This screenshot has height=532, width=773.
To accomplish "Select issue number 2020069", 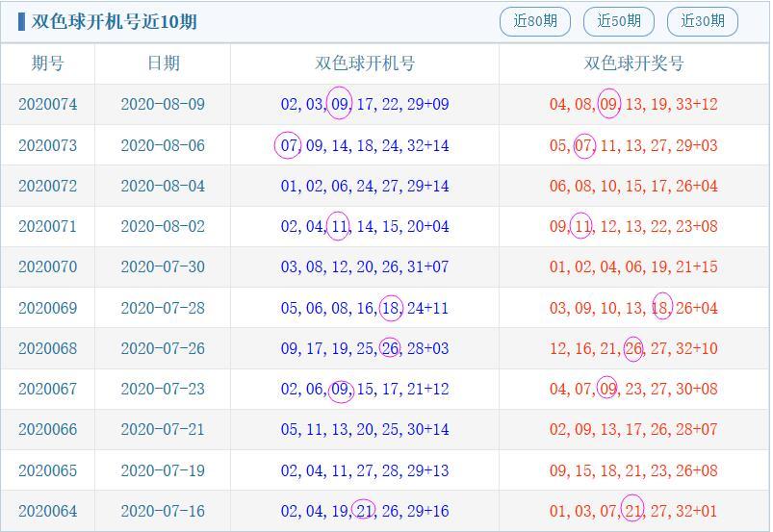I will coord(48,308).
